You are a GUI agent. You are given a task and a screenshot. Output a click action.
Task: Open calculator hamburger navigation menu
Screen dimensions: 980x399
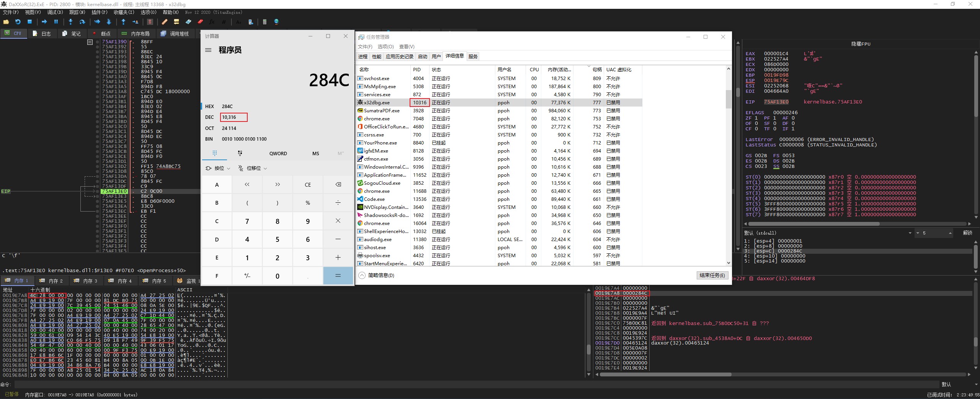[x=208, y=50]
